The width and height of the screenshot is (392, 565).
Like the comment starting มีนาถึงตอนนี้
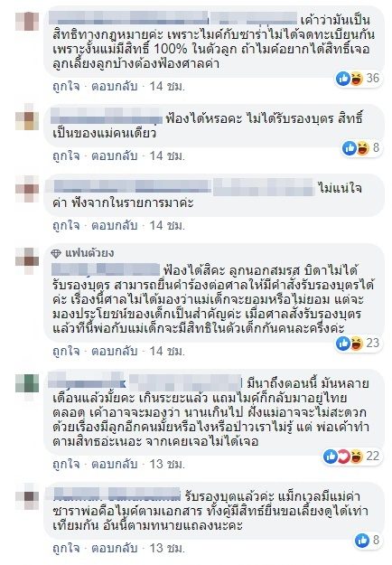66,464
